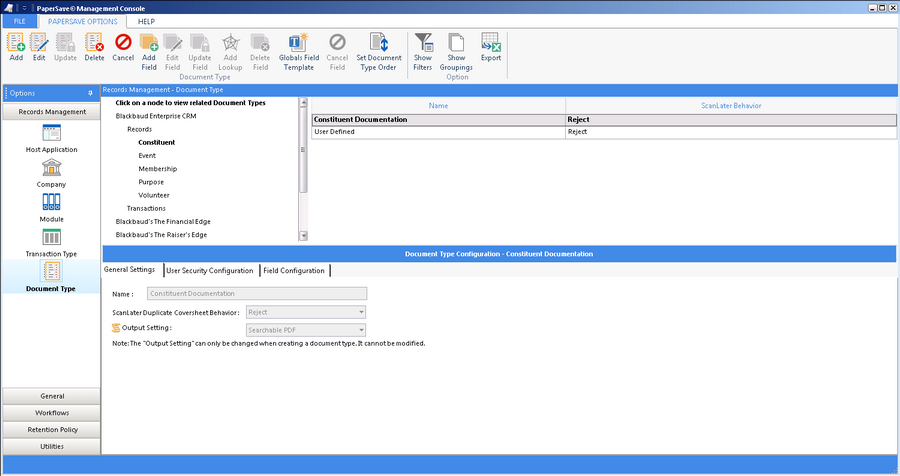Screen dimensions: 900x476
Task: Click the Name input field
Action: (x=256, y=294)
